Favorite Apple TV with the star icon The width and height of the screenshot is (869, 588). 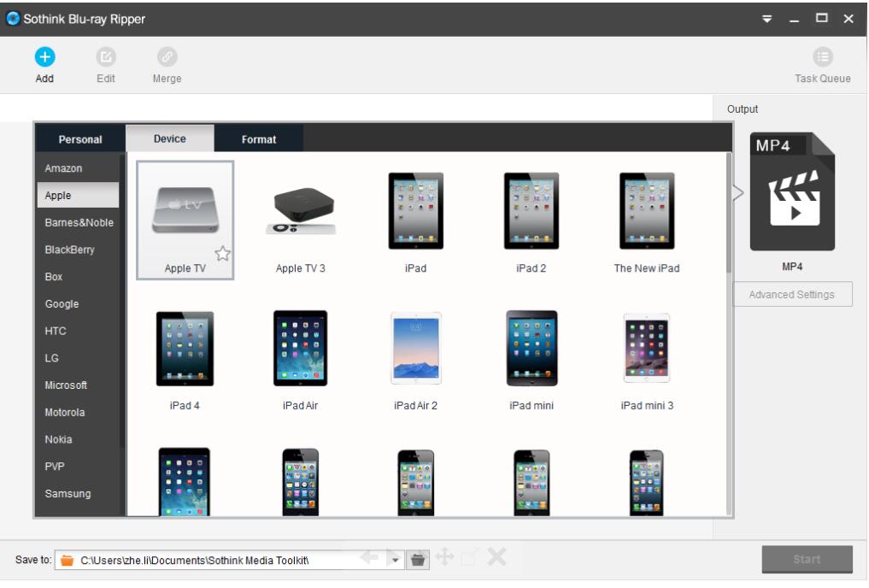pyautogui.click(x=223, y=253)
